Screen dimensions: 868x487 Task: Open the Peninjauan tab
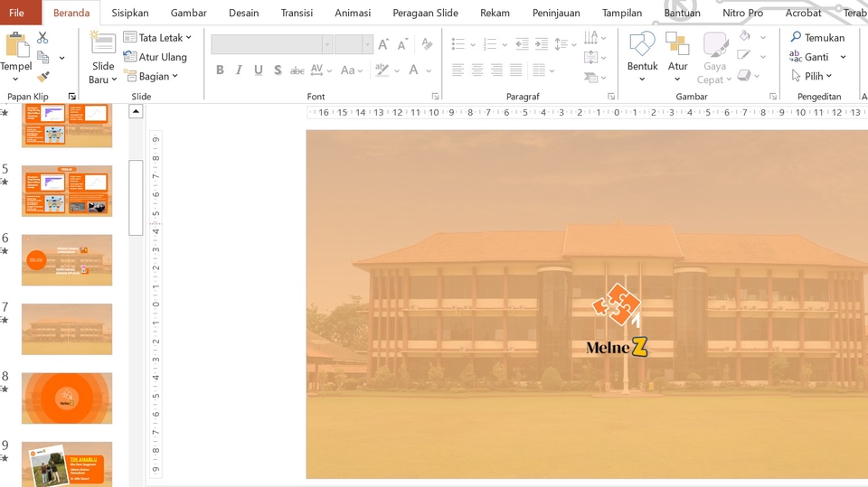coord(556,12)
